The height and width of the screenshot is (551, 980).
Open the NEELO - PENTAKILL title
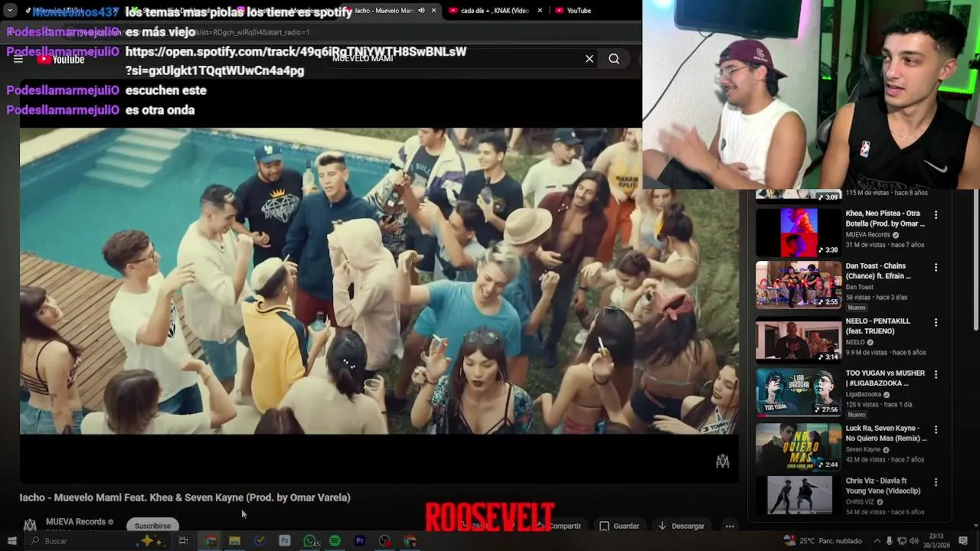pyautogui.click(x=878, y=326)
